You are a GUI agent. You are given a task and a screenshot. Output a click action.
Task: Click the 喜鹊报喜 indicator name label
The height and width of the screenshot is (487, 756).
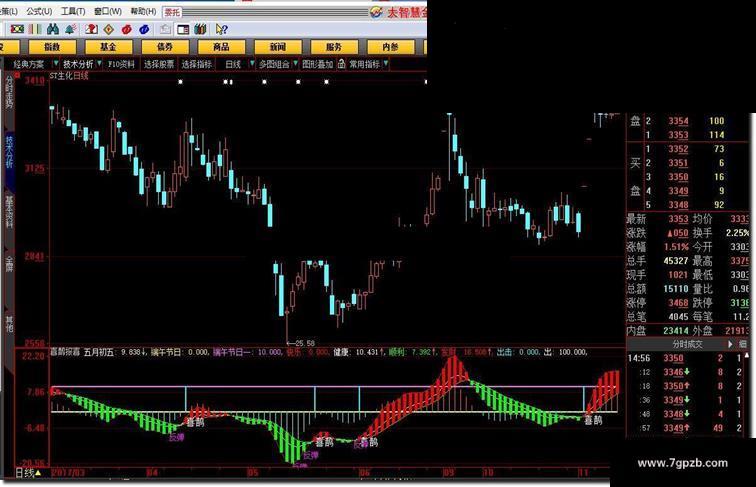[66, 352]
